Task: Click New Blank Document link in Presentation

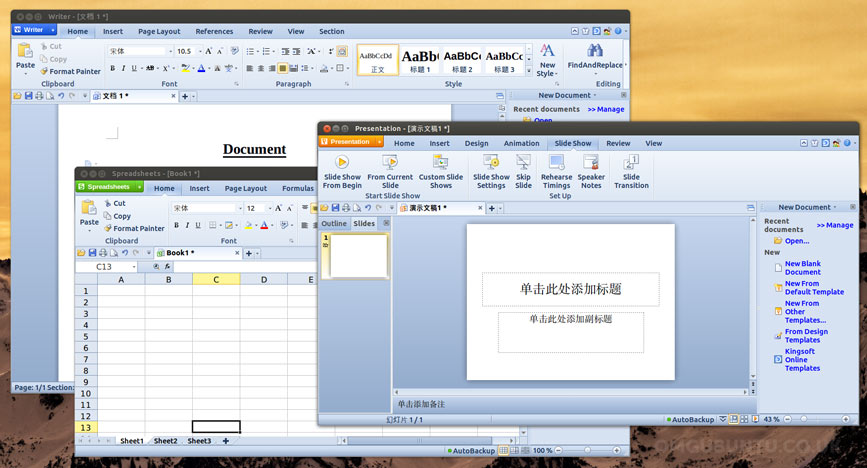Action: coord(802,268)
